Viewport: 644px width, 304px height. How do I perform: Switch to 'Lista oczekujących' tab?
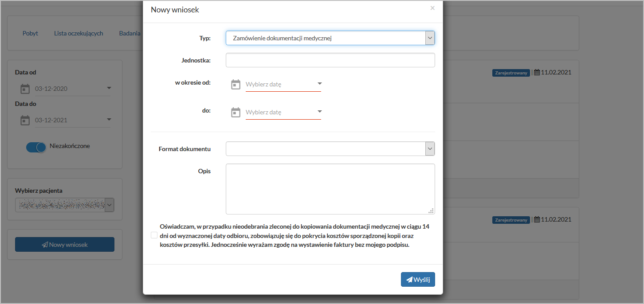click(79, 33)
